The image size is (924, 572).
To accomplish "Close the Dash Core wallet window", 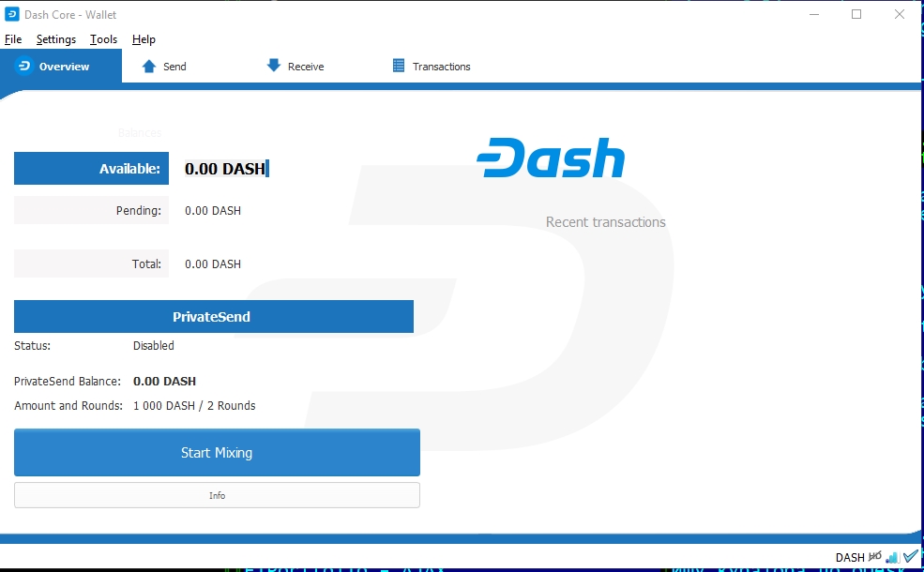I will coord(900,14).
